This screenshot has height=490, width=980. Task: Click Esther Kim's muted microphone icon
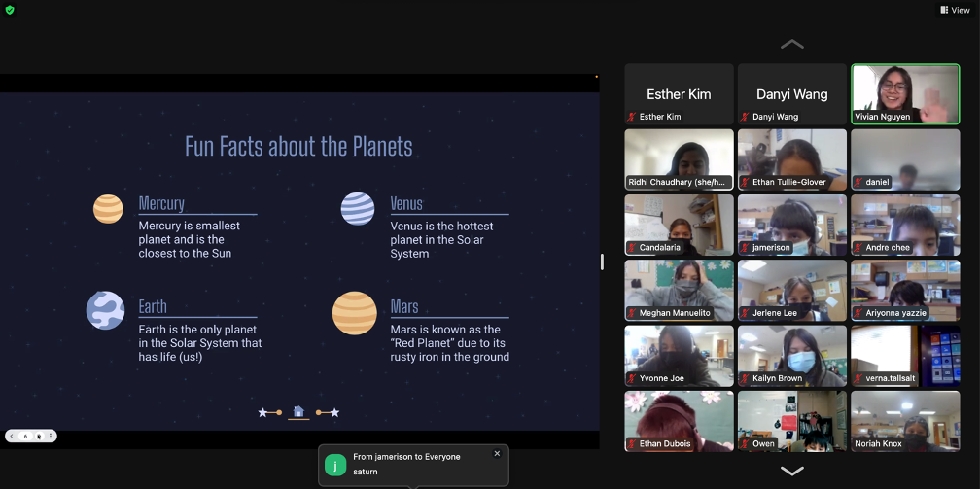click(632, 117)
